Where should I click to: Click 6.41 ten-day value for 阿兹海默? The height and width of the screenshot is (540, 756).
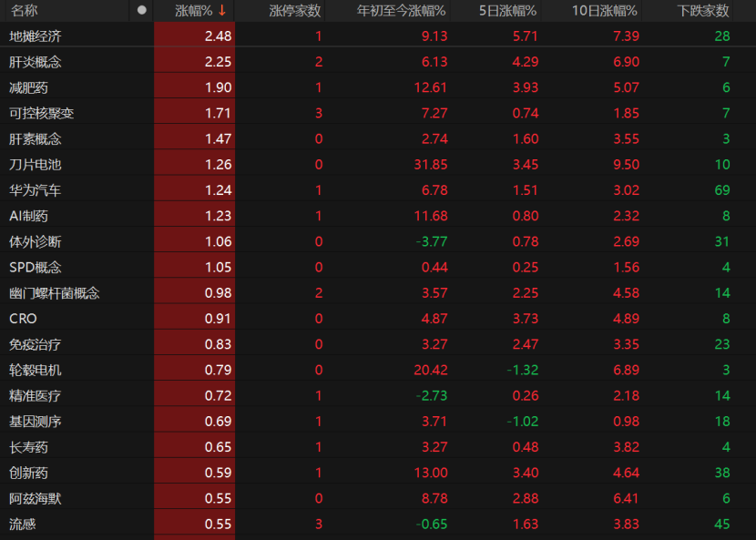click(x=626, y=498)
